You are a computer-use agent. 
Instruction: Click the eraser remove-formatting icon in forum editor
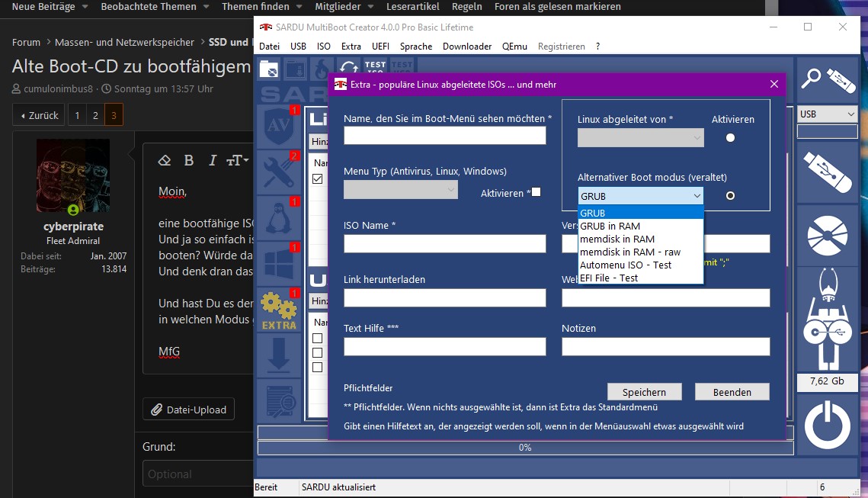[x=165, y=161]
